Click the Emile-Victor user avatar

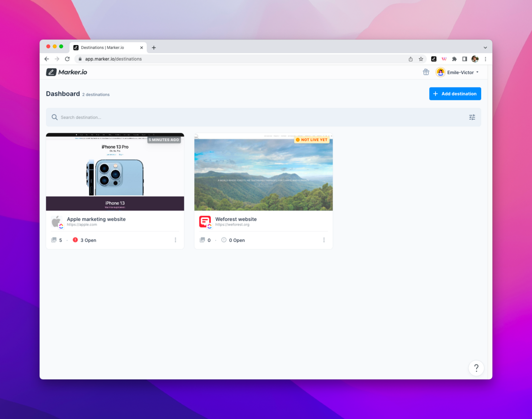[x=440, y=72]
